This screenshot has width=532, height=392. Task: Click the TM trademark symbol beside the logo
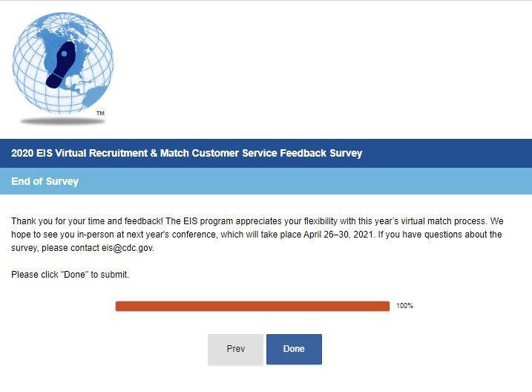(x=100, y=114)
